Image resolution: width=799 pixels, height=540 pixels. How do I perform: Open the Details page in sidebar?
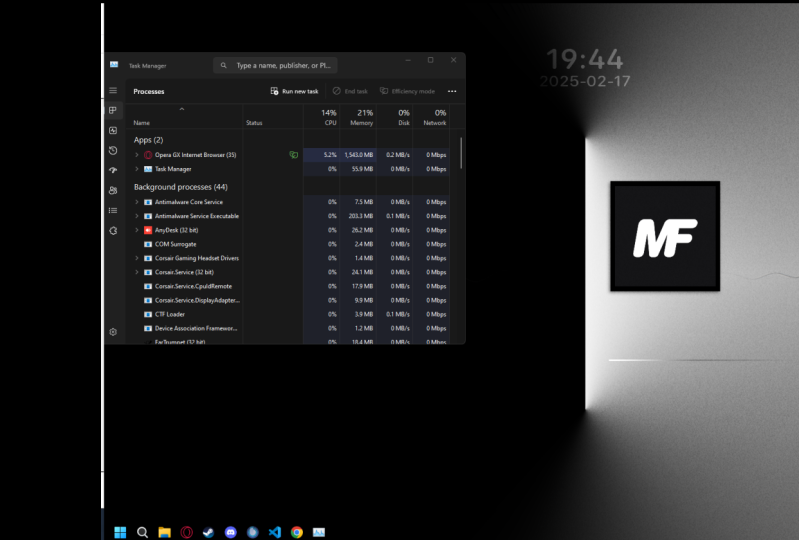(x=113, y=210)
